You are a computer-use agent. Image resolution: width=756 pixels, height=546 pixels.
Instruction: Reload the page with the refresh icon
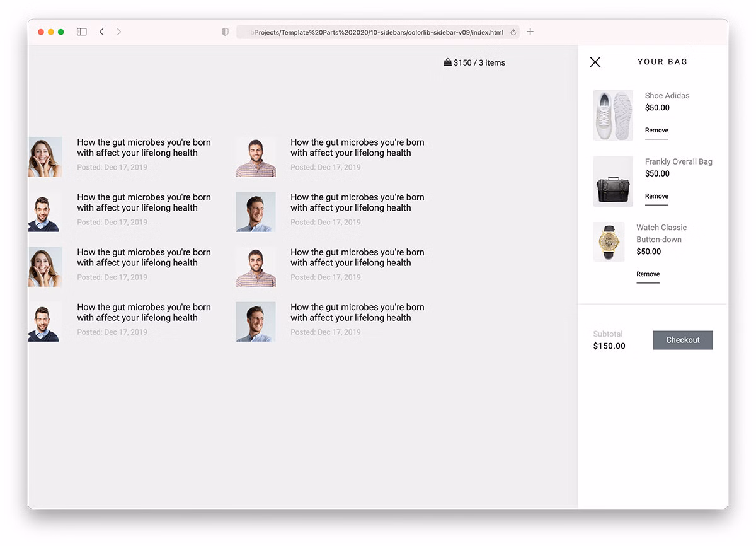[x=513, y=33]
